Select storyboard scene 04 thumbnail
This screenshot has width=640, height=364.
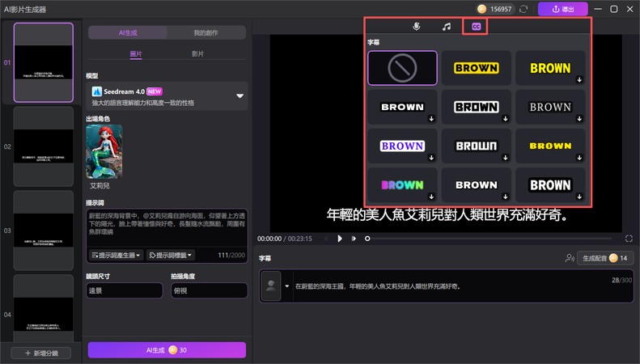(43, 308)
